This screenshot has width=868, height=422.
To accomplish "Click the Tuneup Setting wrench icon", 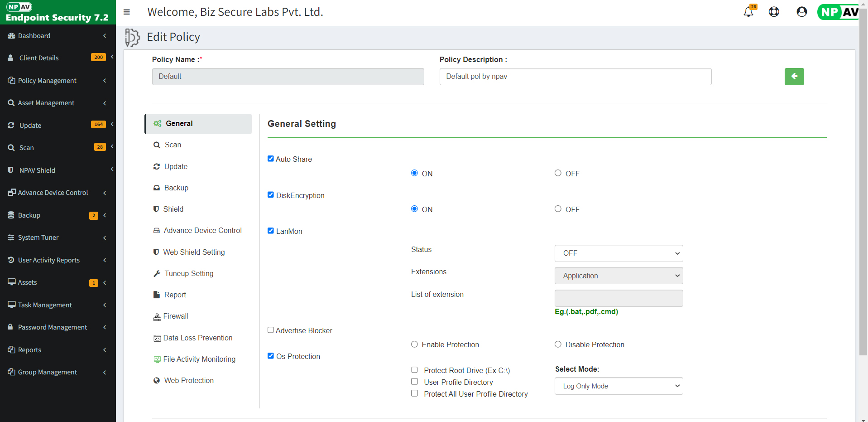I will point(157,274).
